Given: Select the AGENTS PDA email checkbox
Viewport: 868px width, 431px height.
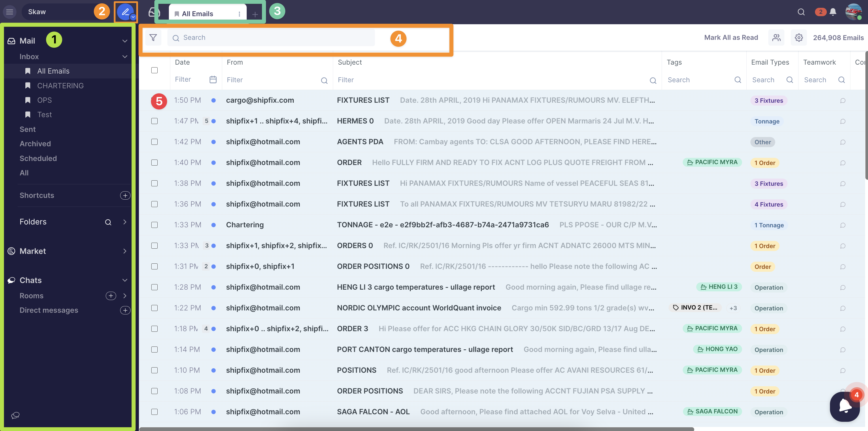Looking at the screenshot, I should click(x=154, y=142).
